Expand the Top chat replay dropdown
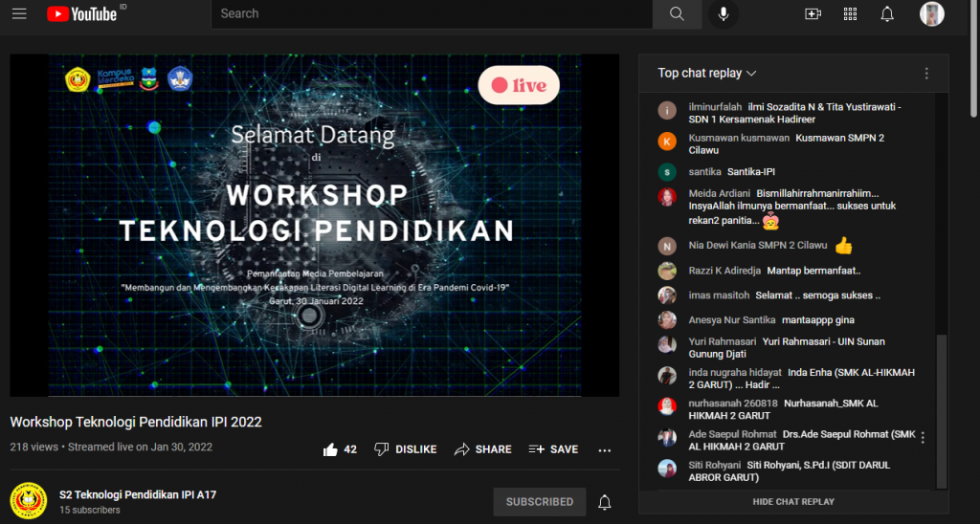Screen dimensions: 980x524 pos(707,74)
